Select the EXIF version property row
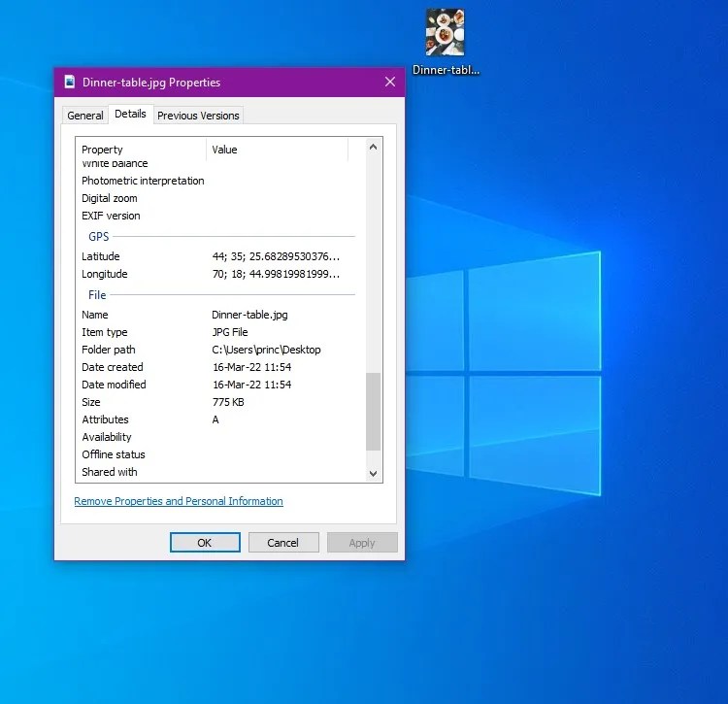 pyautogui.click(x=218, y=216)
